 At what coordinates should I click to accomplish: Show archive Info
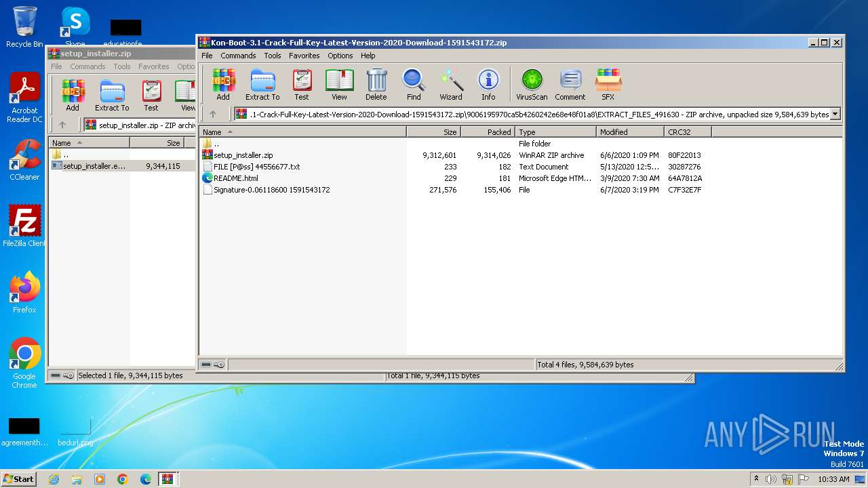tap(488, 85)
